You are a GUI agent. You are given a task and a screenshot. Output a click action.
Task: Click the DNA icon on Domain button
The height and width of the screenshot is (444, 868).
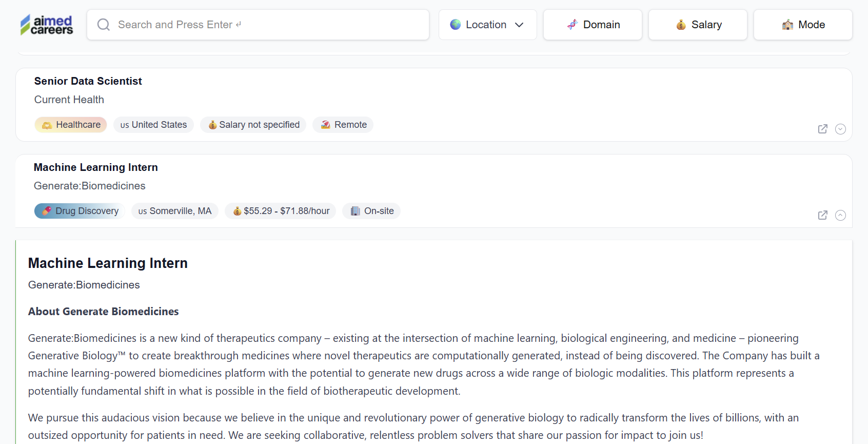pos(573,25)
